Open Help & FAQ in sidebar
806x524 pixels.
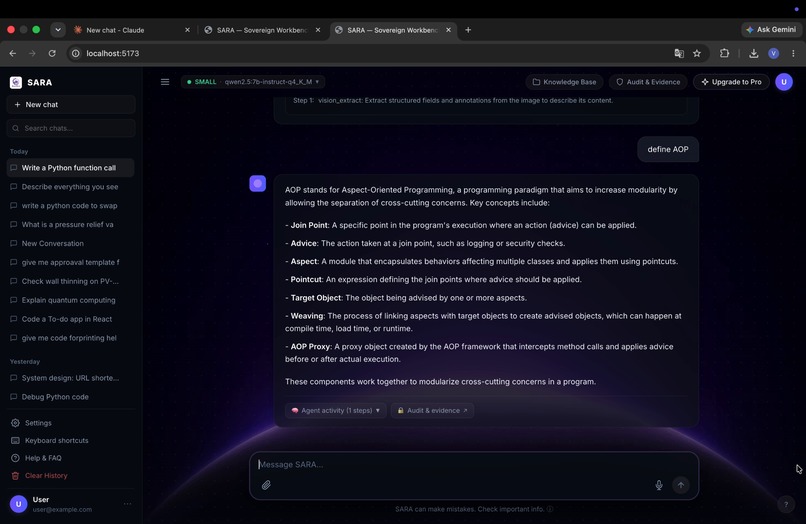click(36, 458)
